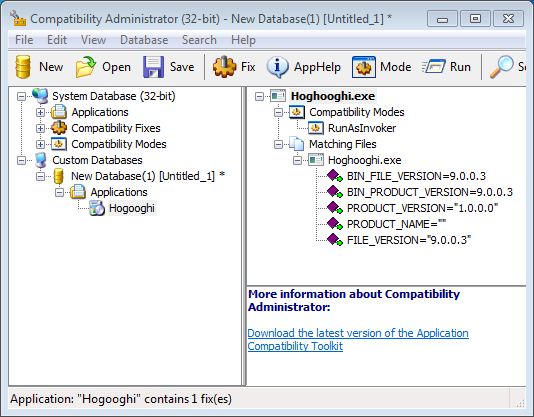
Task: Click the Matching Files documents icon
Action: 297,144
